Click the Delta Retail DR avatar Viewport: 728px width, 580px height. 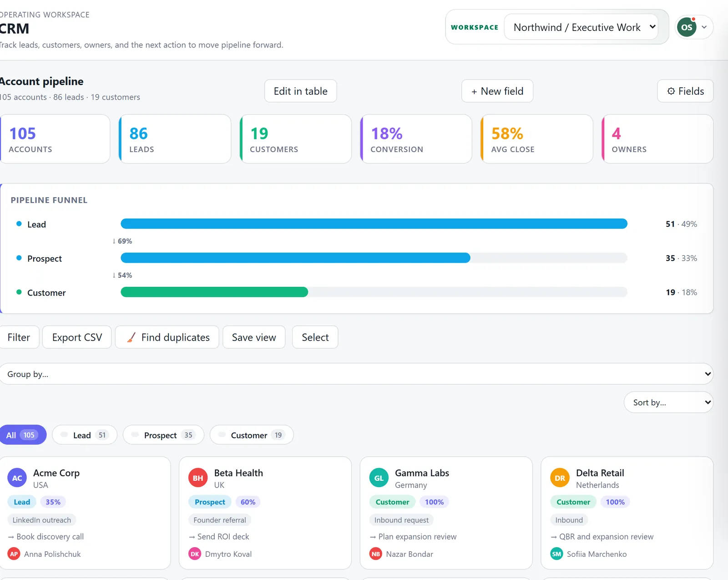click(560, 478)
